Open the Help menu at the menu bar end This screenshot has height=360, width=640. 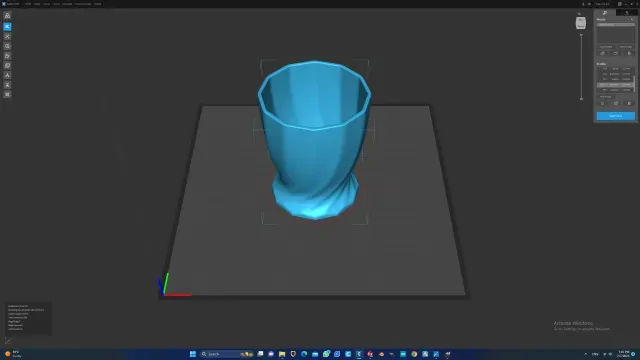98,4
